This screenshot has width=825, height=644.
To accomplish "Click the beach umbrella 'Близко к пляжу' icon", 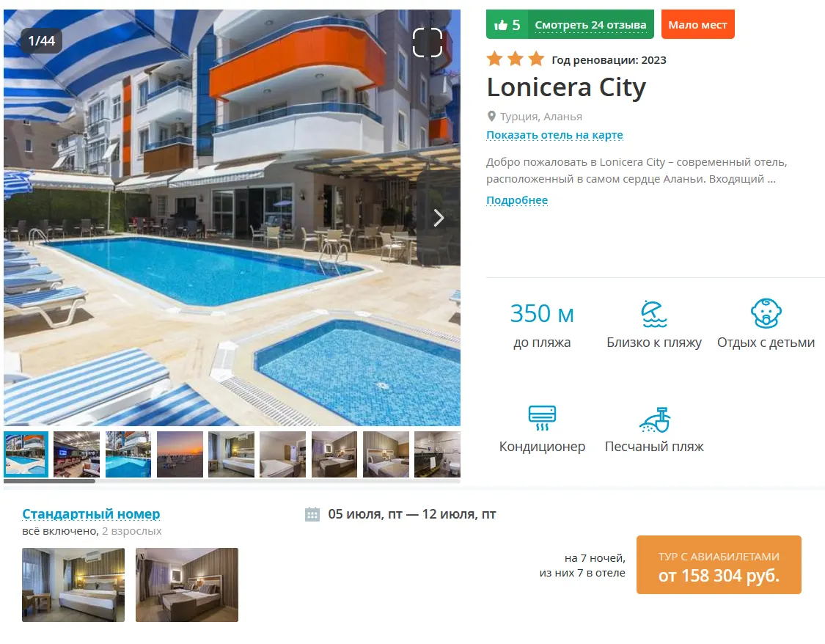I will click(x=654, y=314).
